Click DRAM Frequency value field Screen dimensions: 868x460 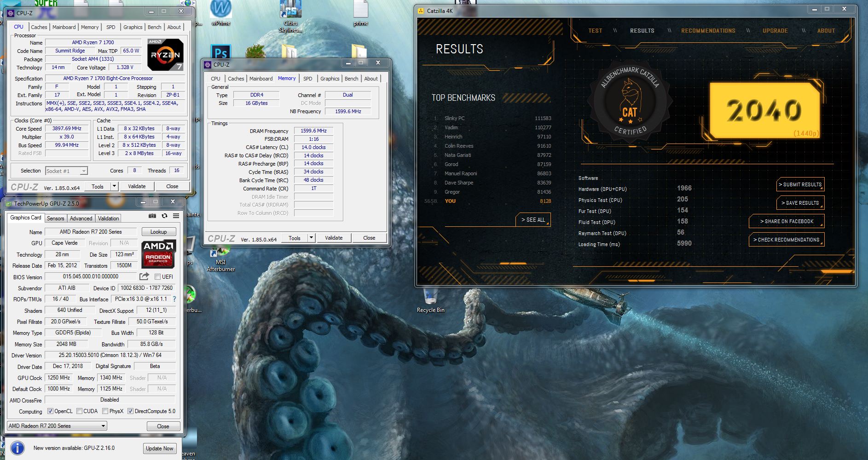(313, 131)
